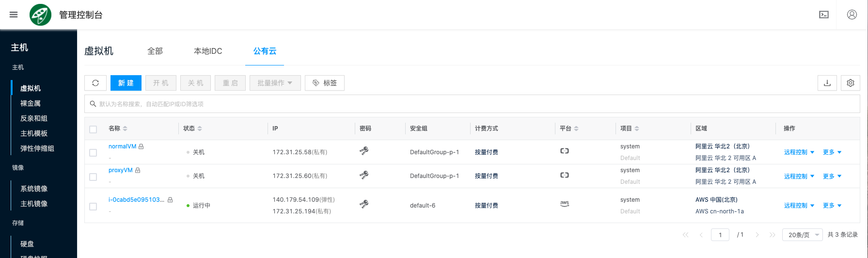Open the 更多 dropdown for proxyVM
This screenshot has width=868, height=258.
832,176
